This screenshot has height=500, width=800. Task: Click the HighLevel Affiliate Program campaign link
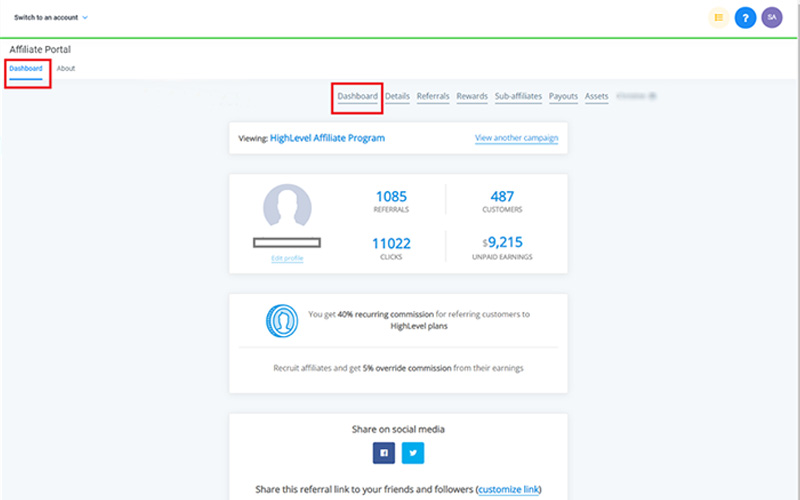pyautogui.click(x=328, y=138)
